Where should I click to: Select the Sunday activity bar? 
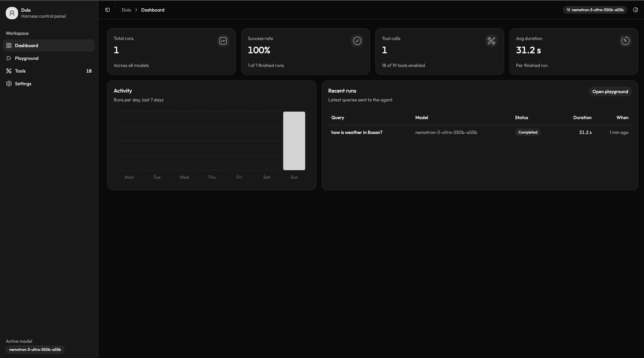coord(294,141)
